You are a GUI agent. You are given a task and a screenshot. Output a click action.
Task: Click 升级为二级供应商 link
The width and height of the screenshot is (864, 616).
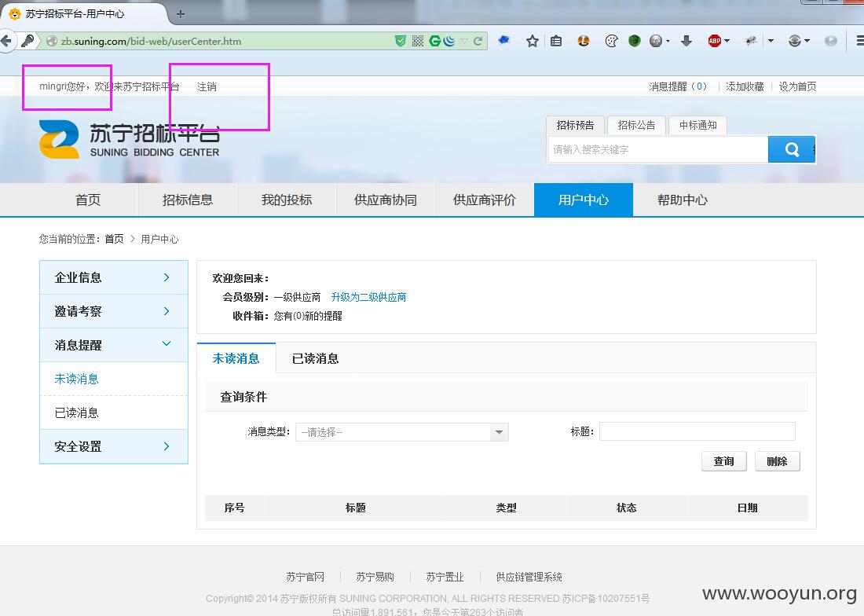[368, 297]
